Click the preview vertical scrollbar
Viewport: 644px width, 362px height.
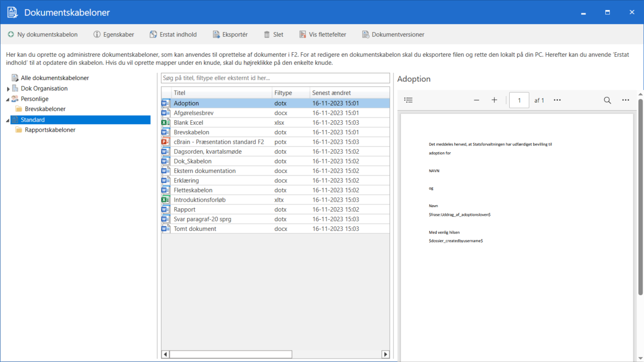pyautogui.click(x=640, y=196)
